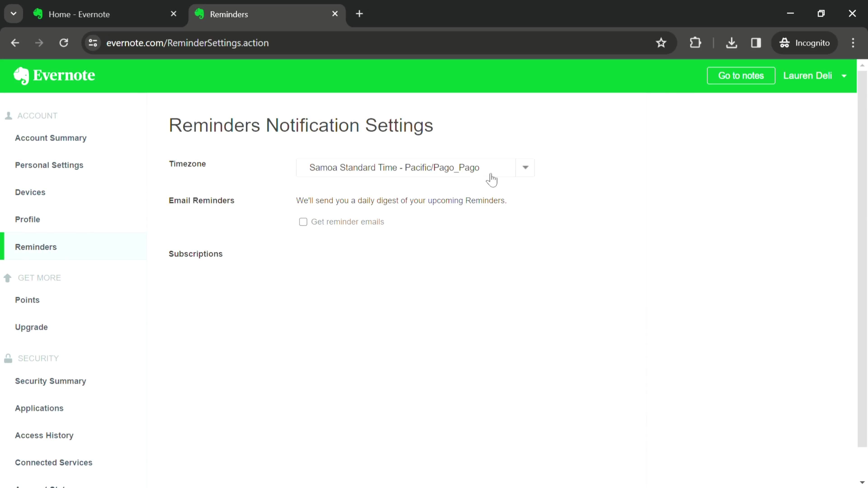
Task: Click the Points sidebar icon
Action: tap(27, 300)
